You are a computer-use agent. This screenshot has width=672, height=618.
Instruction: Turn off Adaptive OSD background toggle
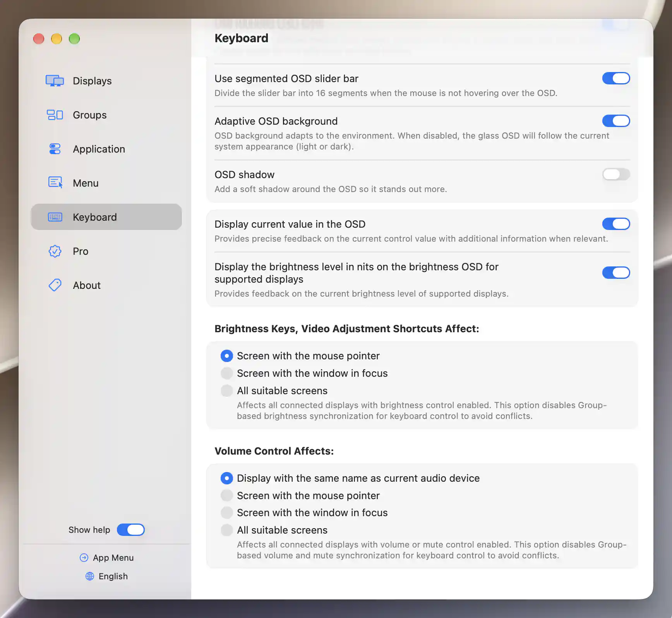click(x=616, y=121)
